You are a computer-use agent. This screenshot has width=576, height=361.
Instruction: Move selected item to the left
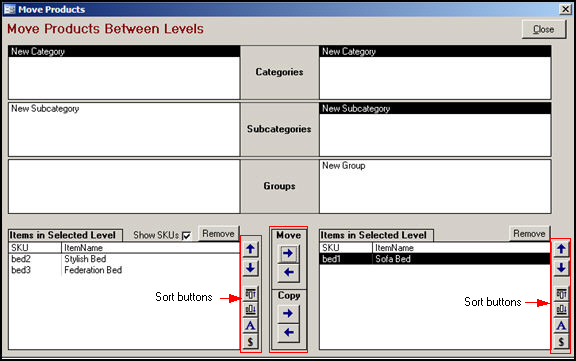click(288, 272)
